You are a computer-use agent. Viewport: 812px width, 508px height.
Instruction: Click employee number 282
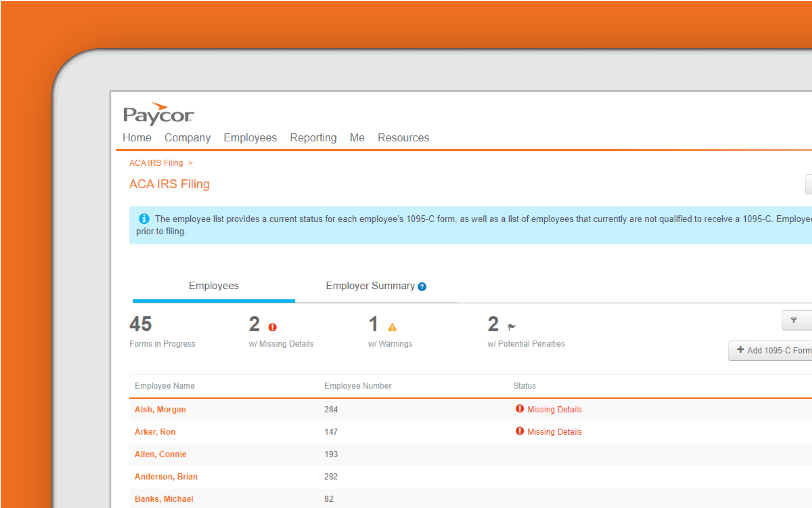point(331,476)
